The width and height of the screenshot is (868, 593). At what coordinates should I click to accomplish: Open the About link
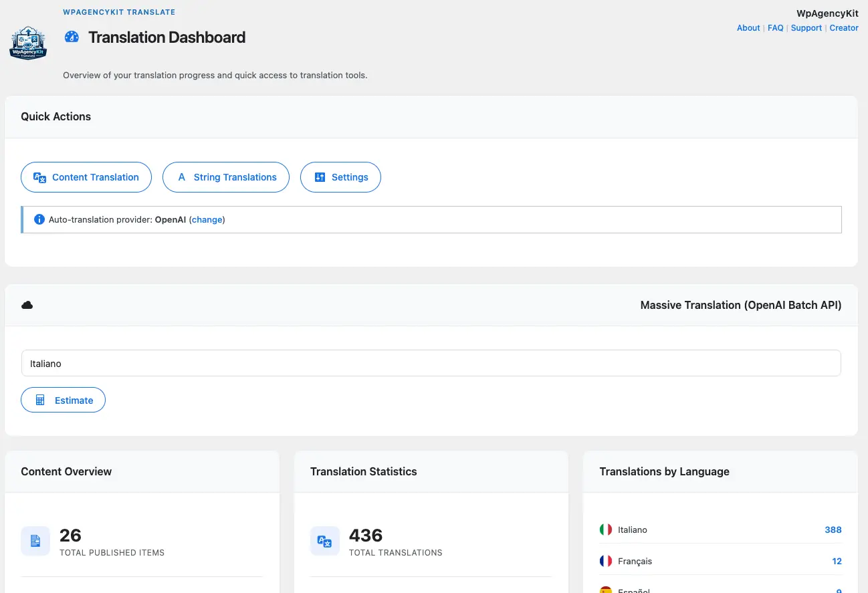[748, 28]
